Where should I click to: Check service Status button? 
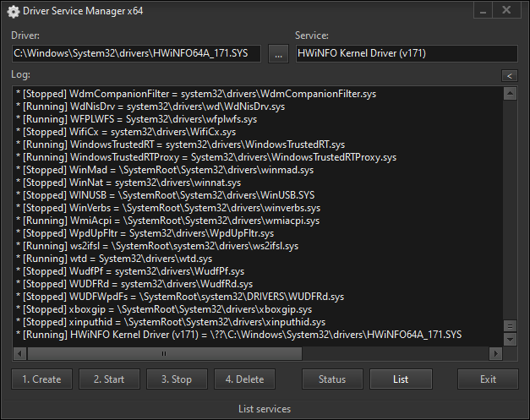coord(332,379)
